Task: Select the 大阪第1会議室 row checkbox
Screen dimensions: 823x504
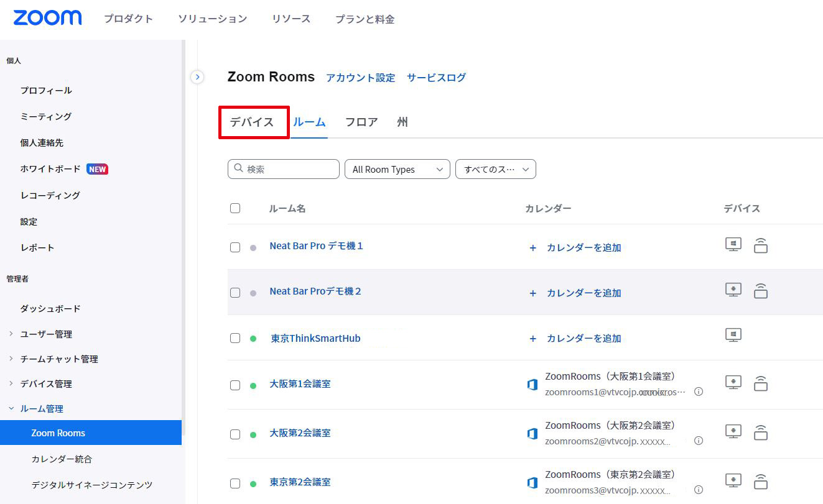Action: click(235, 385)
